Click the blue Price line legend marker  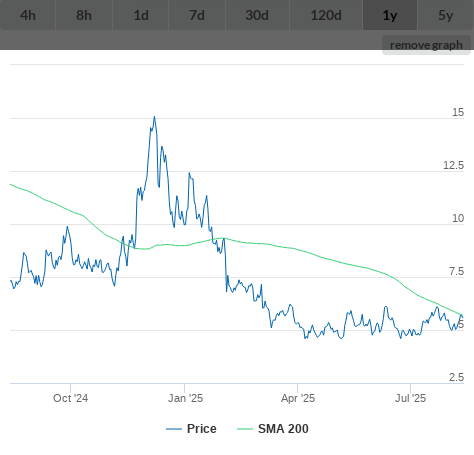174,429
